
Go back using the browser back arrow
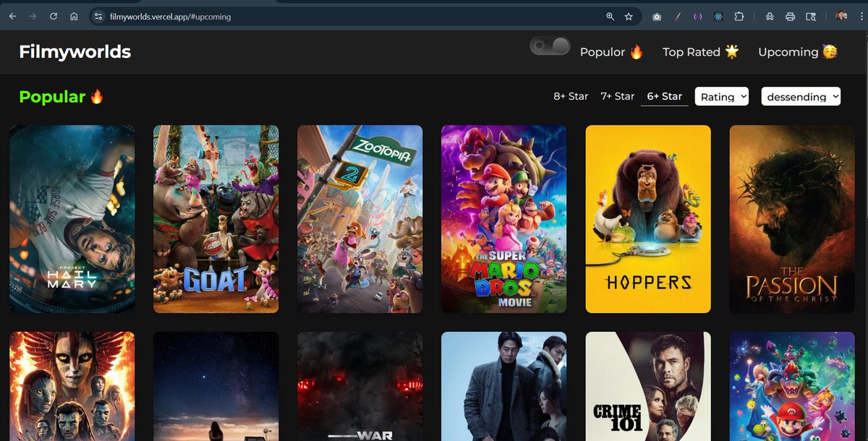coord(12,16)
